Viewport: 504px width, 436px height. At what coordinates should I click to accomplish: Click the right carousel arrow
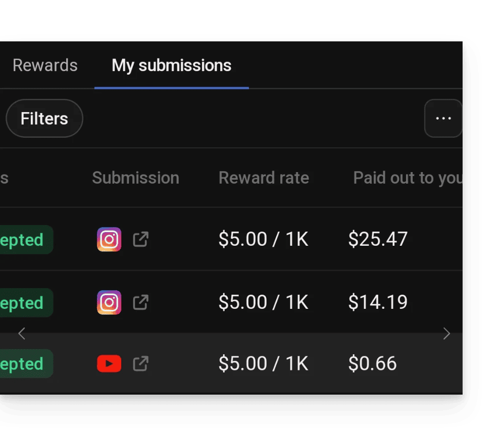pos(446,333)
